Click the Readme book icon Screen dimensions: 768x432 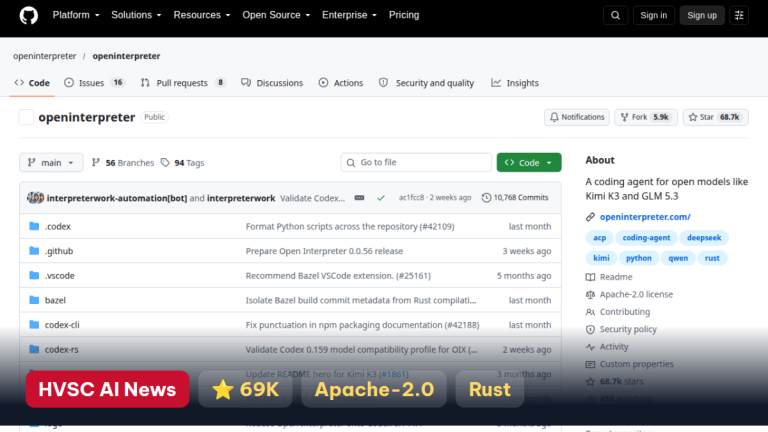click(590, 277)
